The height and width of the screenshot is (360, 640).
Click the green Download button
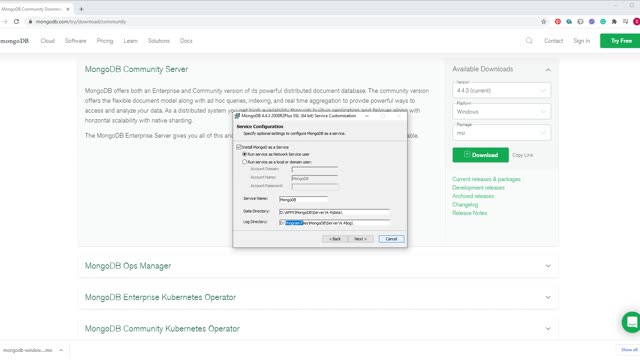480,155
